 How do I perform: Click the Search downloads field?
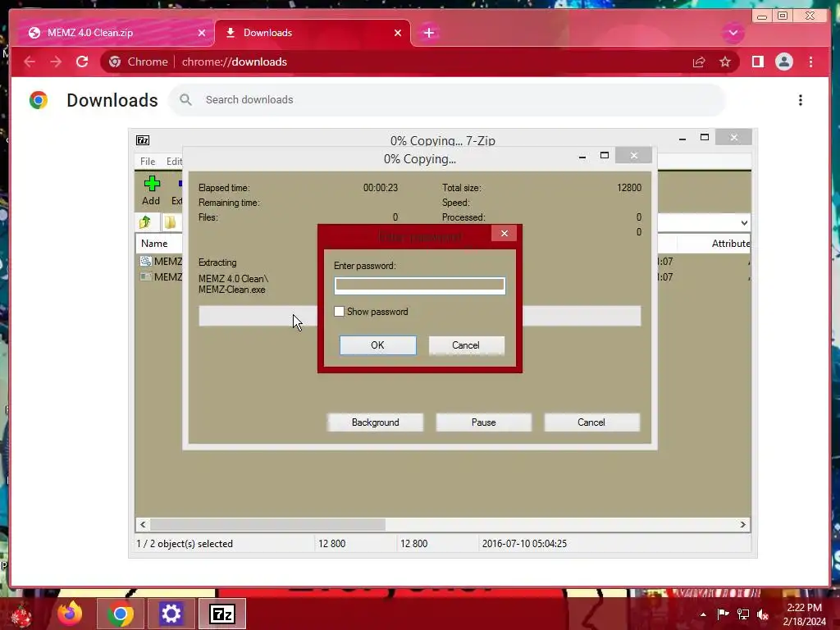point(447,100)
